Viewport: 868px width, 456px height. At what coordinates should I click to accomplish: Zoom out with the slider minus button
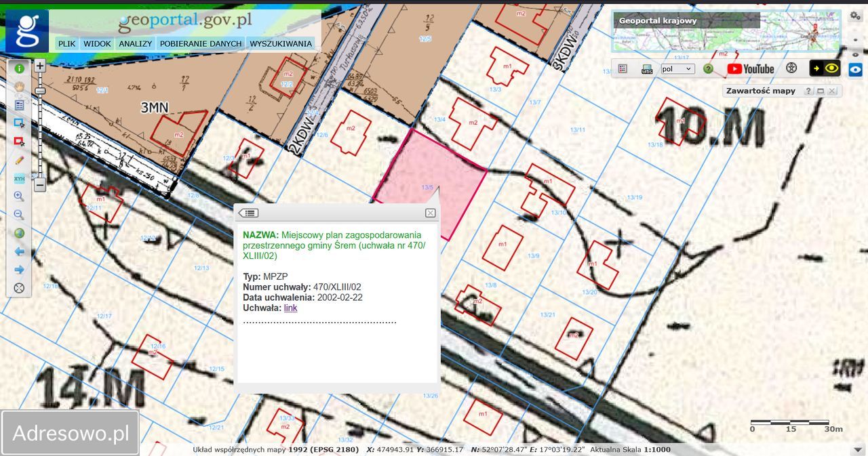point(40,184)
